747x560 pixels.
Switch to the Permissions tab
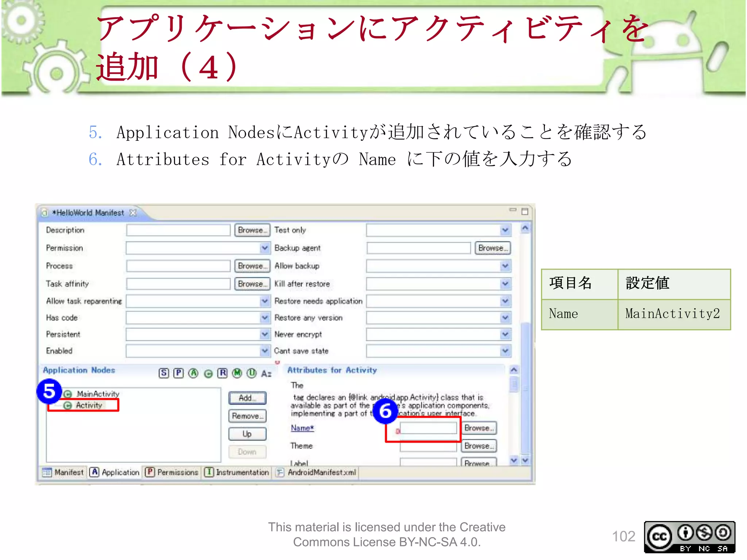(171, 472)
